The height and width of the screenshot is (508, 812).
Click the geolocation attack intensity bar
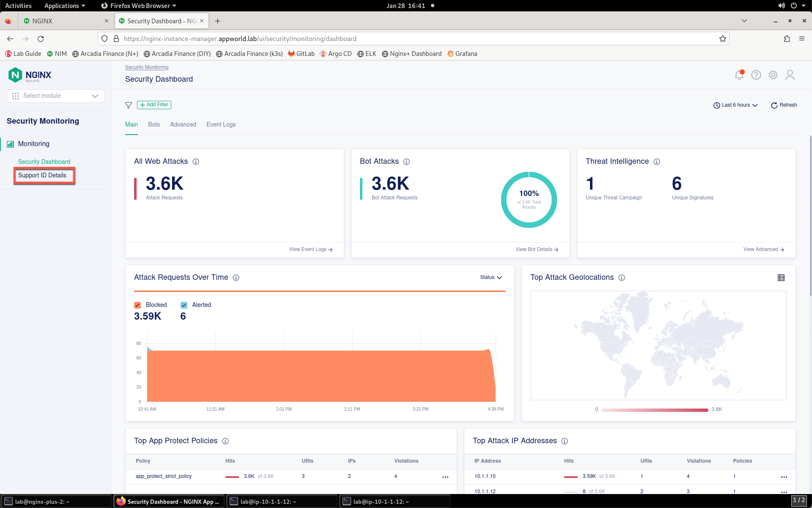click(x=655, y=410)
